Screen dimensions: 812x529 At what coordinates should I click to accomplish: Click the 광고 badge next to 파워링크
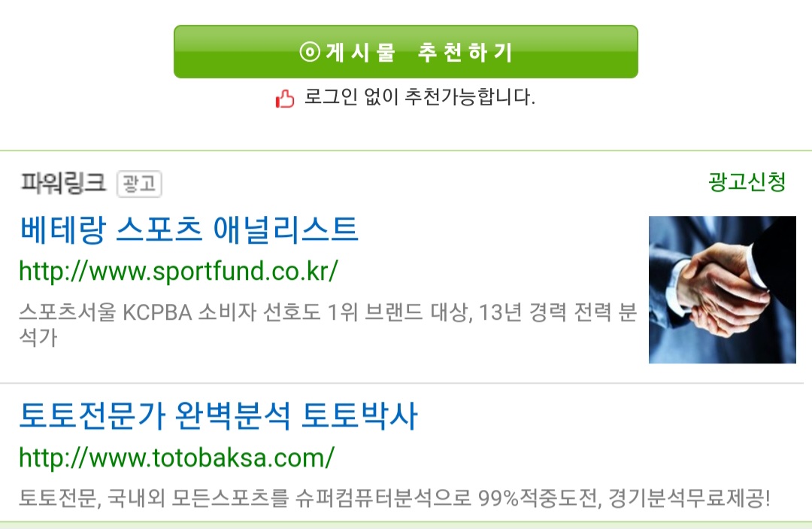(x=139, y=184)
